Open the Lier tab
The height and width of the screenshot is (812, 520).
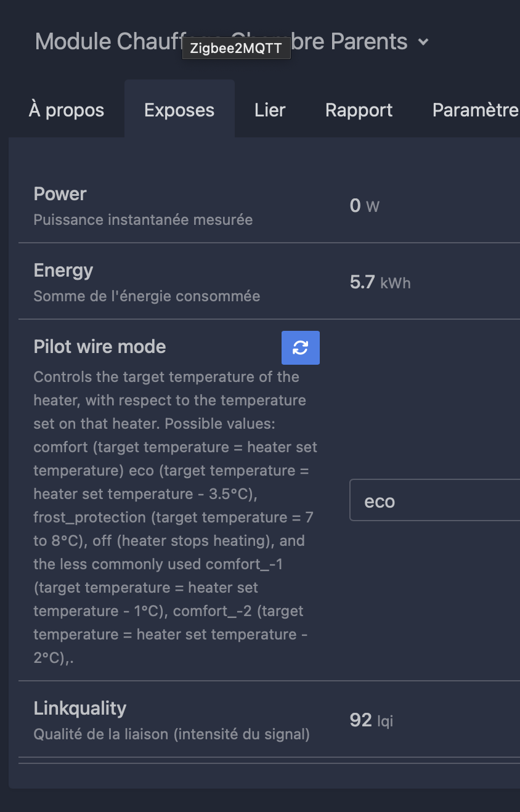point(270,110)
